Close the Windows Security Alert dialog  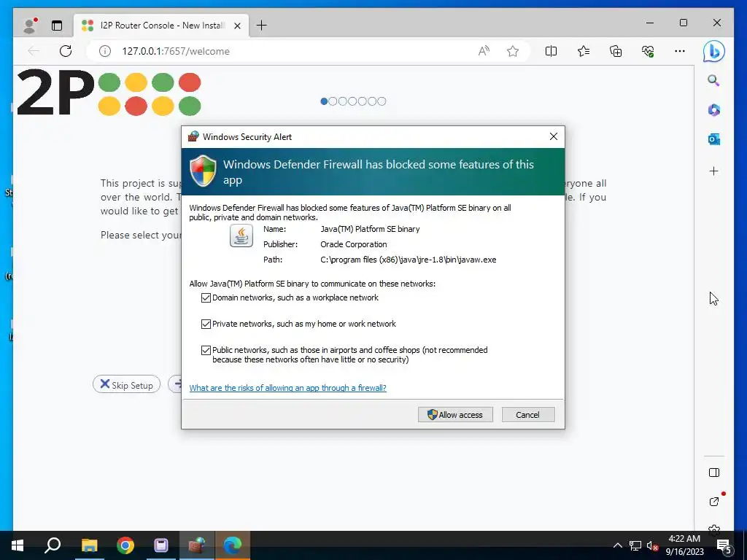tap(553, 136)
